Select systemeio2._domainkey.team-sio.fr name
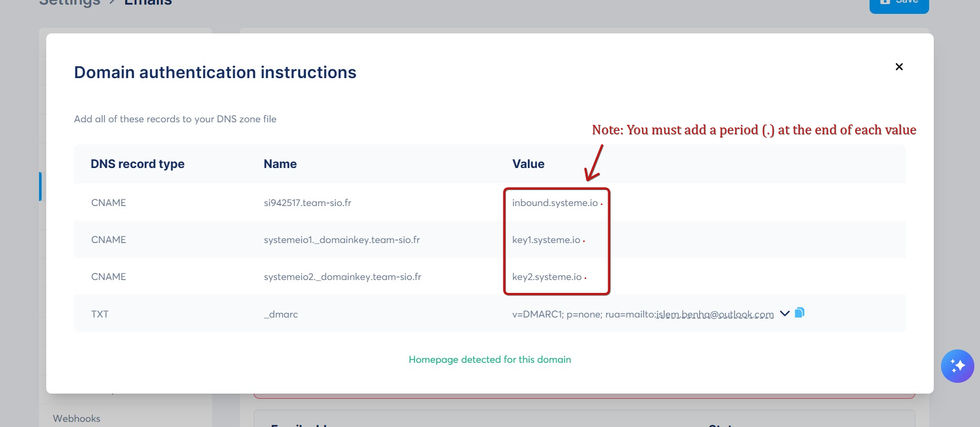980x427 pixels. (343, 277)
